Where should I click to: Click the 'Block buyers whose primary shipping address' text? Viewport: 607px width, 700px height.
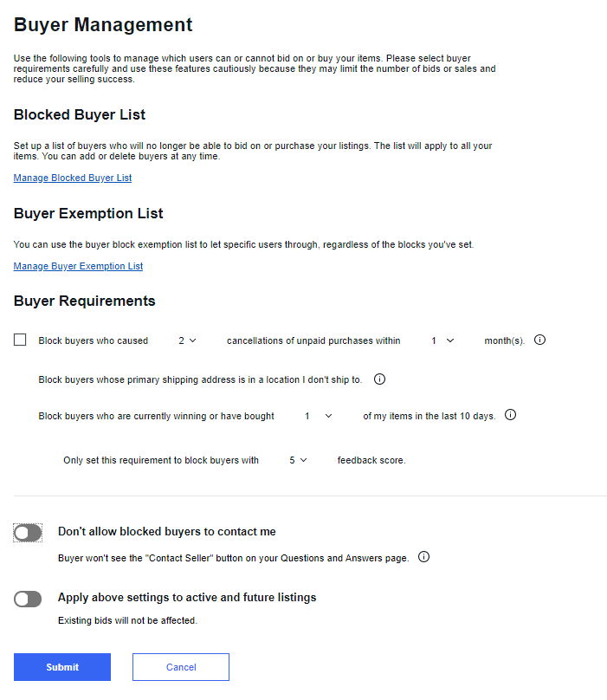coord(200,379)
